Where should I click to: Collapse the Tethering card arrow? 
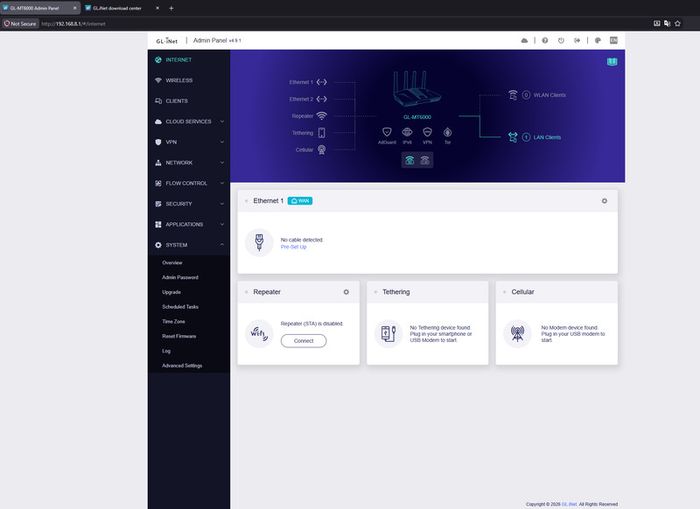coord(375,292)
